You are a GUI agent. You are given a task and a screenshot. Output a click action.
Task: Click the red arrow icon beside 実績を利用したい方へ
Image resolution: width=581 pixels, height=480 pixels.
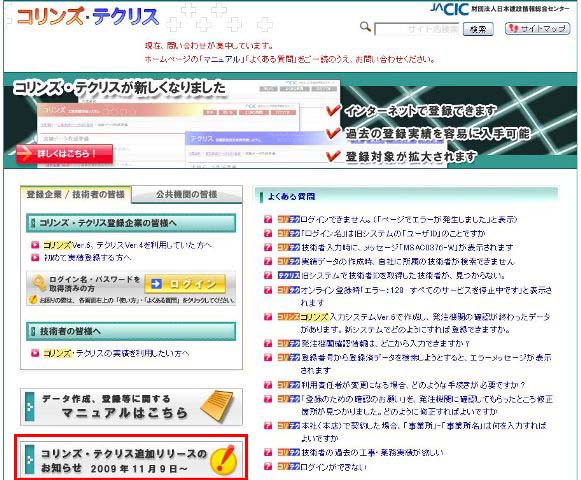(x=35, y=353)
